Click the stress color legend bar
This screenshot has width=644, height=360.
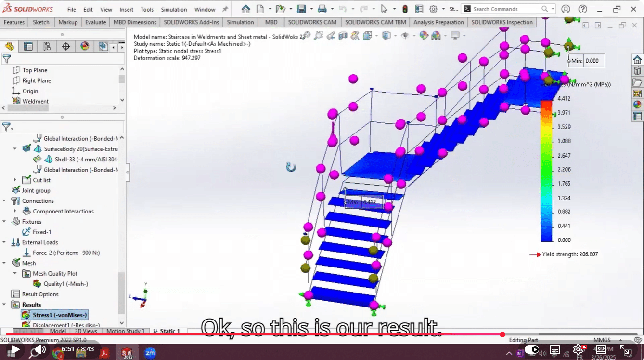click(x=547, y=171)
